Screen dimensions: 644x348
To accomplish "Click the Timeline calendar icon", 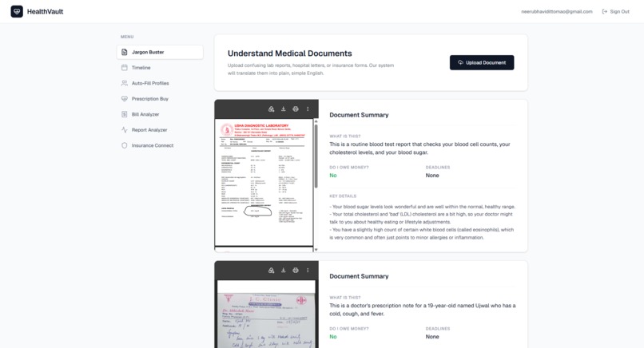I will [x=125, y=68].
